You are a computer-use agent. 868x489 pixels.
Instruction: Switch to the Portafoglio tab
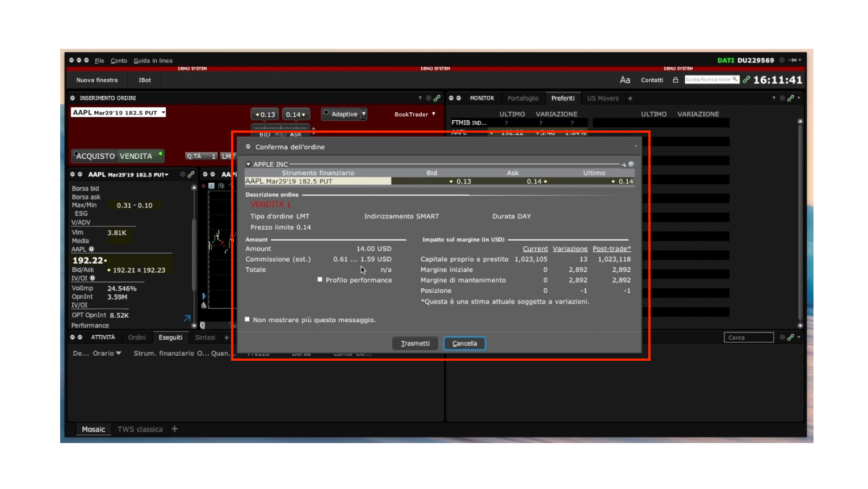[523, 98]
